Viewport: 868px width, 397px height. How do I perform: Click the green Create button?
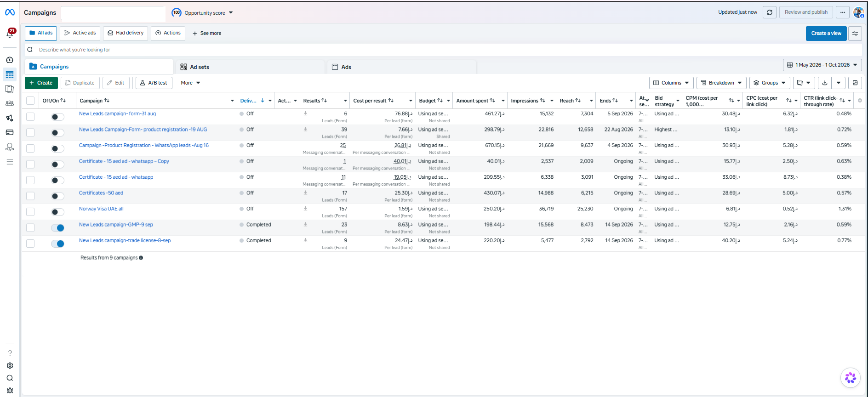[x=41, y=83]
